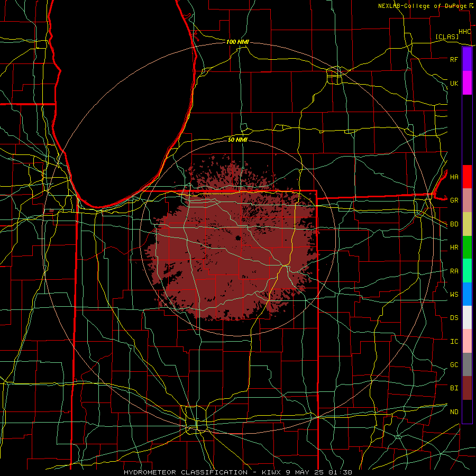The image size is (476, 476).
Task: Click the RA legend label
Action: click(454, 271)
